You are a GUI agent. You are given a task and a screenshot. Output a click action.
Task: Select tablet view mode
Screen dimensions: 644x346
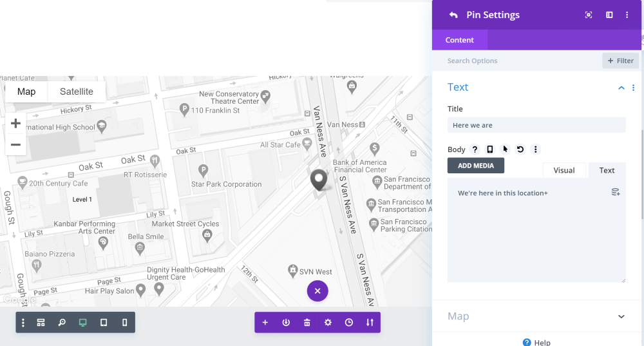point(104,323)
